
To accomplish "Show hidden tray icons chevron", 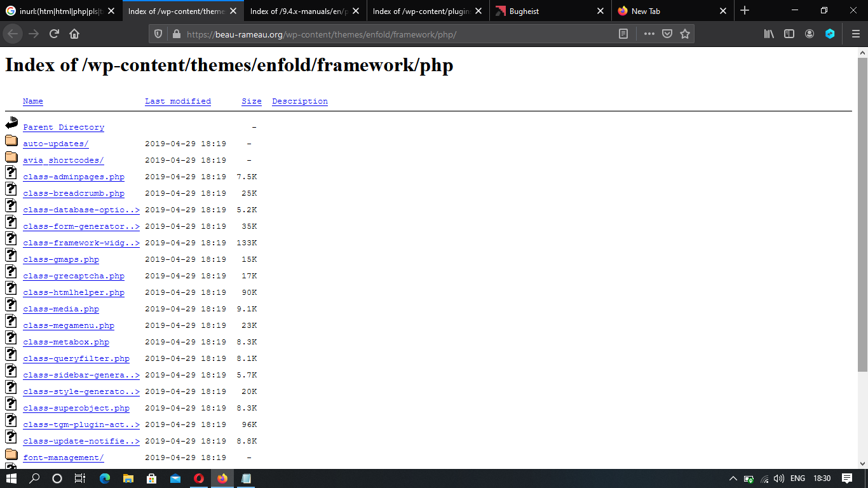I will point(733,478).
